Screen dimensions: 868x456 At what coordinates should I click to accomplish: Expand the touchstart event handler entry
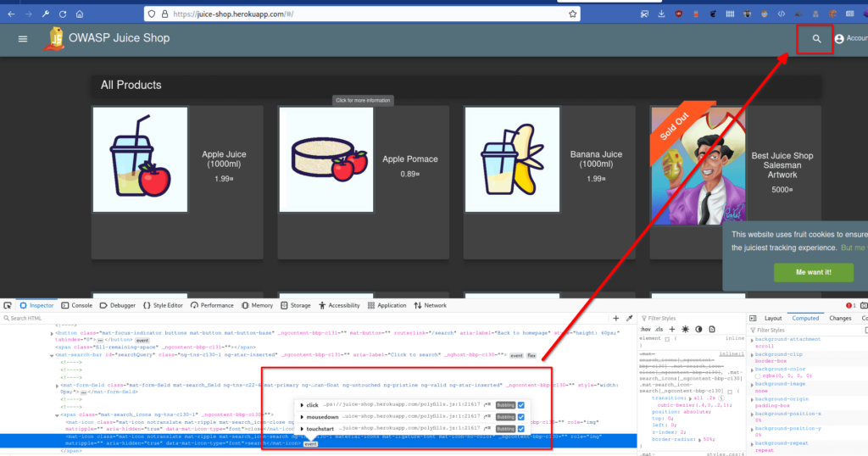point(301,429)
